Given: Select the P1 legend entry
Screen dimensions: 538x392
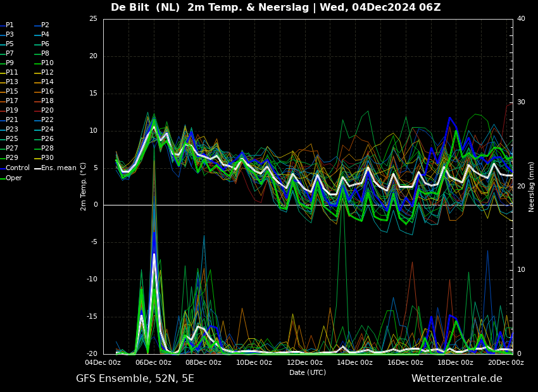Looking at the screenshot, I should tap(9, 25).
